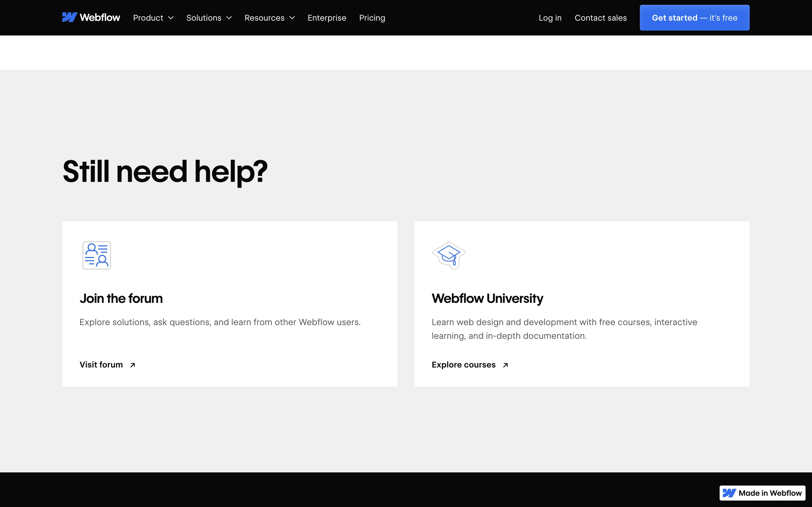Click the Still need help? heading

pyautogui.click(x=165, y=171)
